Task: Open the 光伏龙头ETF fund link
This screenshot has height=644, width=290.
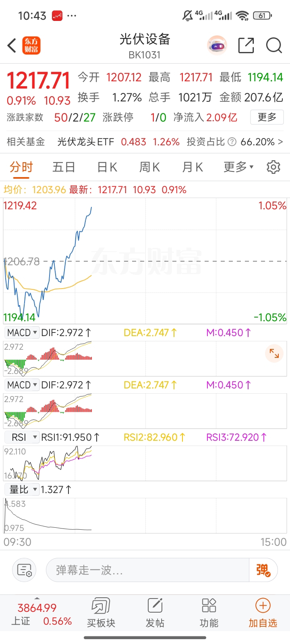Action: [x=86, y=142]
